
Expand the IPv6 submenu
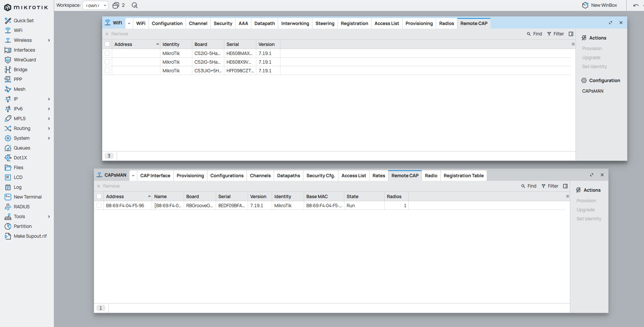(x=49, y=109)
